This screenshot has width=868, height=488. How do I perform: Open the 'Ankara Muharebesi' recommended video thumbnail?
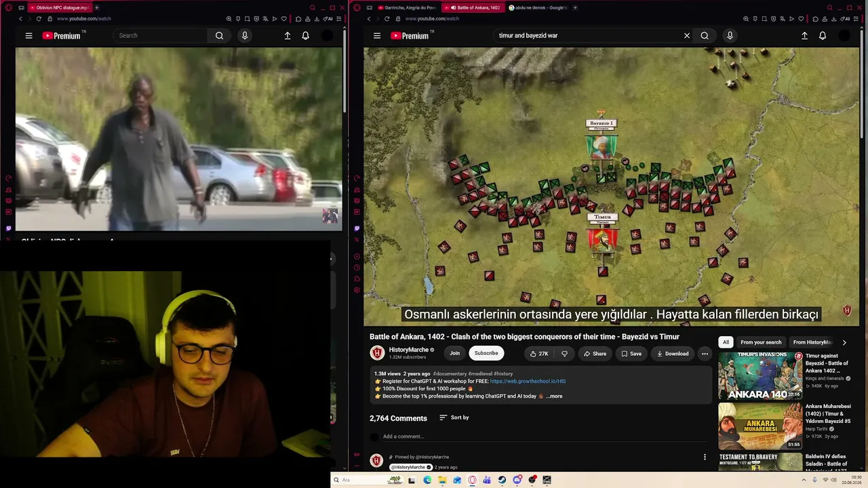click(x=760, y=426)
